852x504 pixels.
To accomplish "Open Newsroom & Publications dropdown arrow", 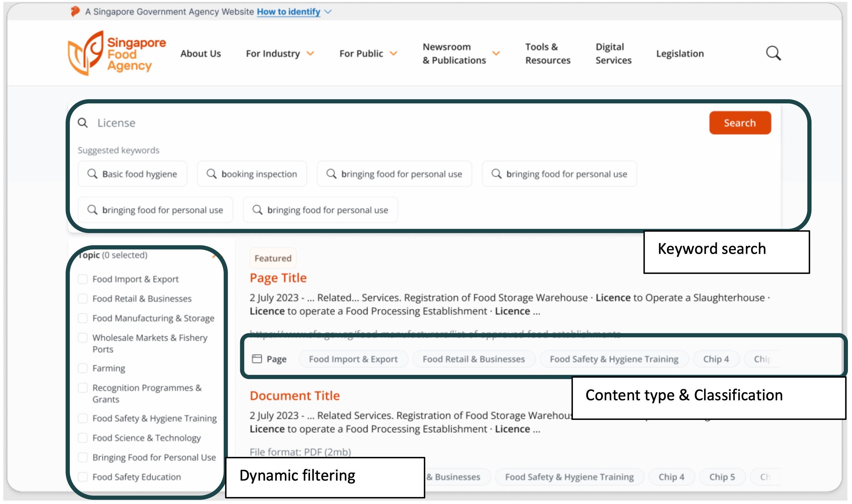I will (496, 54).
